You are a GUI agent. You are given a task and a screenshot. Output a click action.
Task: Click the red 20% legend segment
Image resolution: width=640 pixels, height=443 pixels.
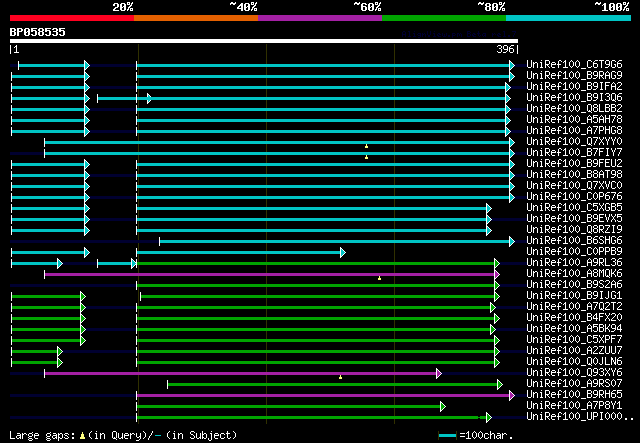[x=72, y=18]
